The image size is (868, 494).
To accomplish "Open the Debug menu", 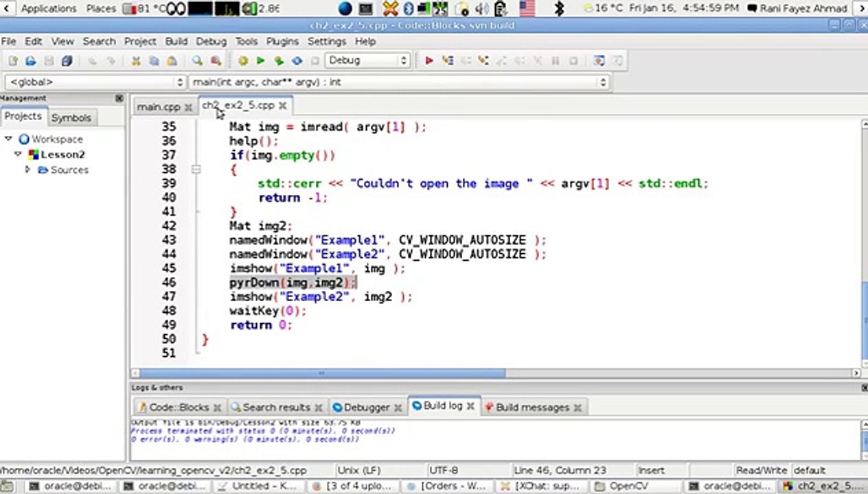I will point(211,41).
